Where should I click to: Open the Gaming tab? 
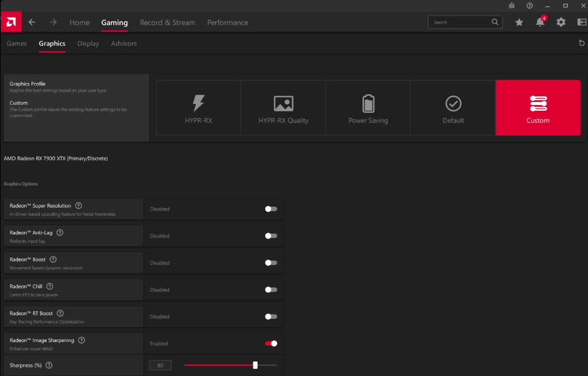coord(114,23)
